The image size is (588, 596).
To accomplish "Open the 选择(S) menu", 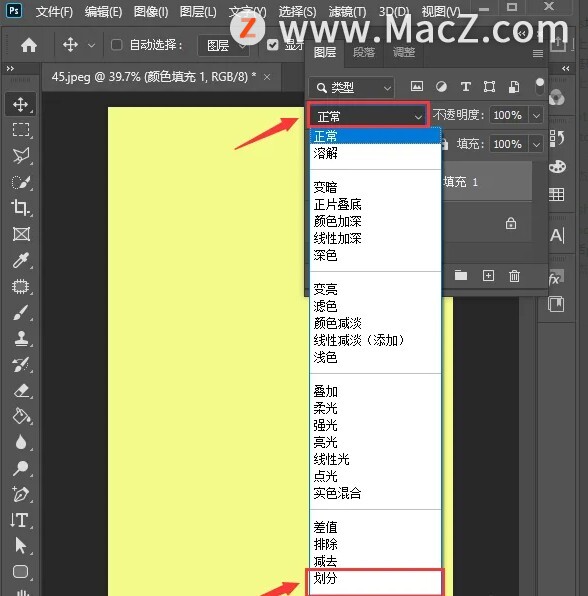I will point(297,12).
